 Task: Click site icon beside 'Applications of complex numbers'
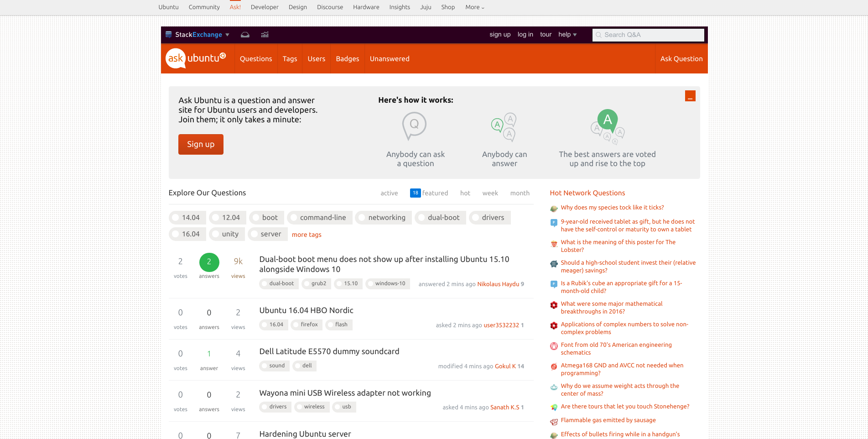(x=554, y=325)
